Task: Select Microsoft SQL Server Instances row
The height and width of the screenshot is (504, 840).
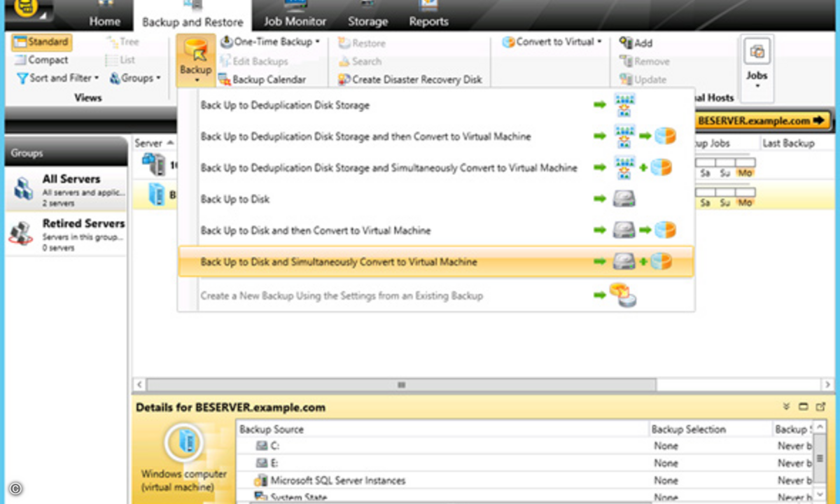Action: click(x=525, y=480)
